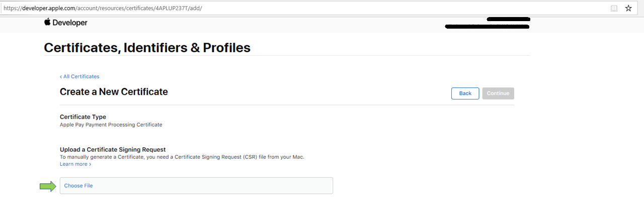Viewport: 644px width, 221px height.
Task: Choose File for the CSR upload
Action: pyautogui.click(x=196, y=186)
